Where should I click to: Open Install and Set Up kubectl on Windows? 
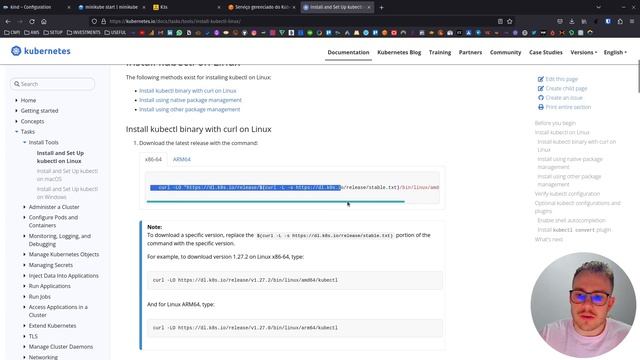pos(67,193)
